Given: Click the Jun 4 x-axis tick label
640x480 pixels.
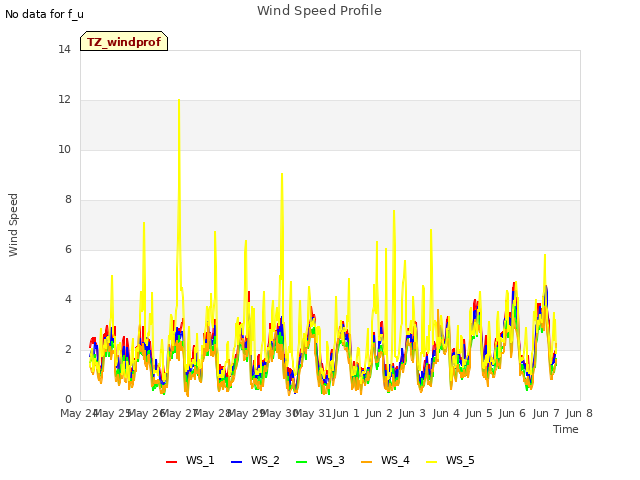Looking at the screenshot, I should coord(446,413).
